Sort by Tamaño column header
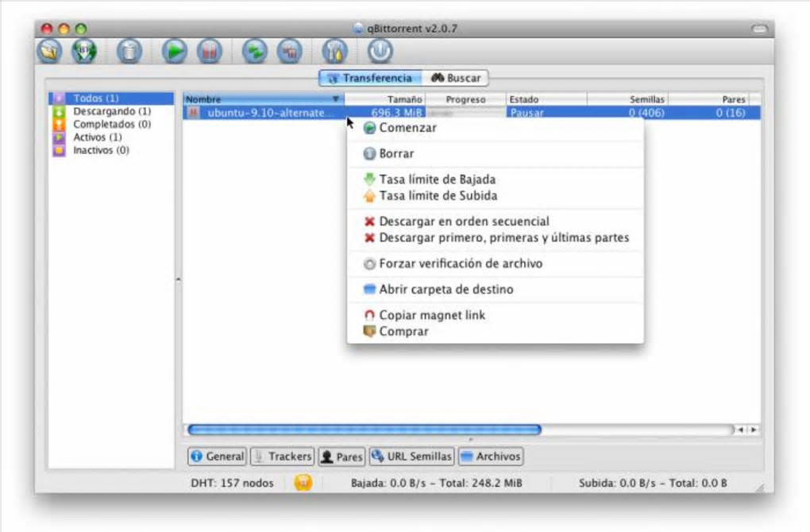 385,99
